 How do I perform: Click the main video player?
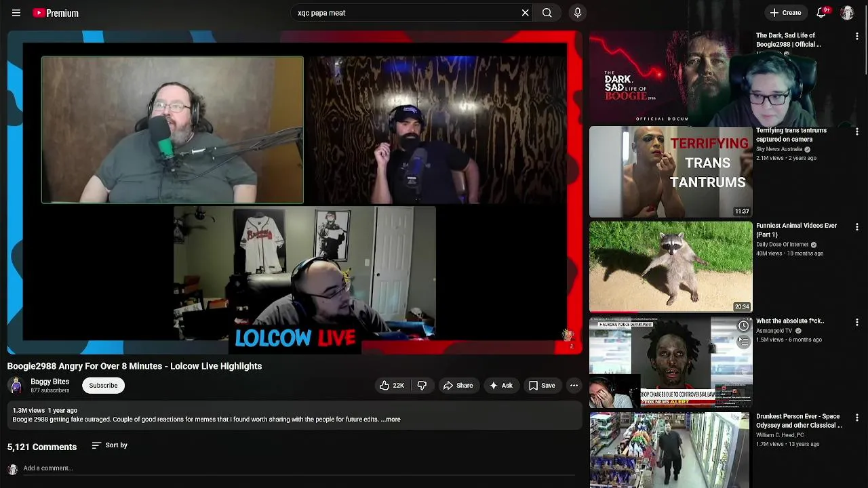[295, 192]
